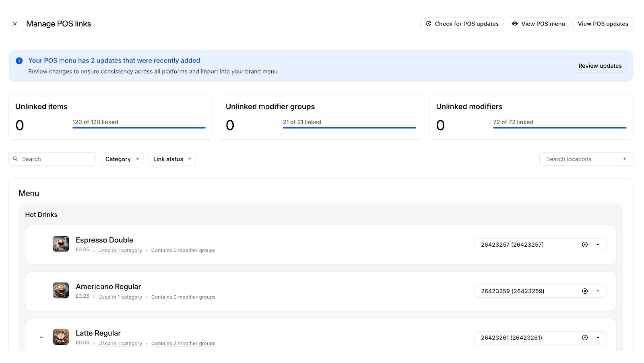Image resolution: width=644 pixels, height=363 pixels.
Task: Click the eye icon on View POS menu
Action: pos(515,24)
